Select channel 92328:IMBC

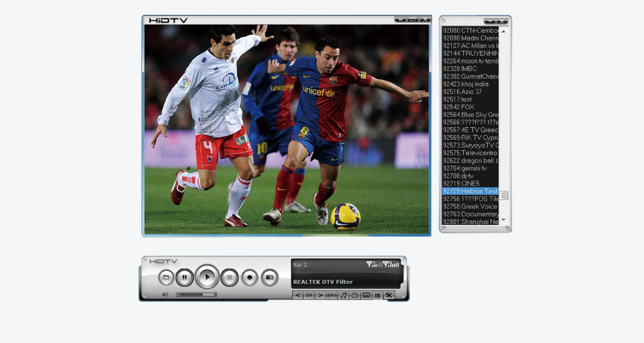coord(471,69)
